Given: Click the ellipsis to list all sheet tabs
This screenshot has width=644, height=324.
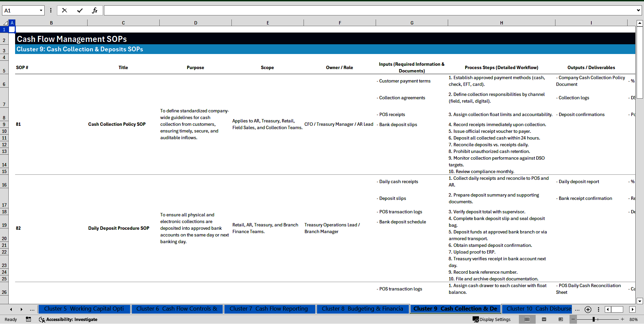Looking at the screenshot, I should tap(32, 310).
